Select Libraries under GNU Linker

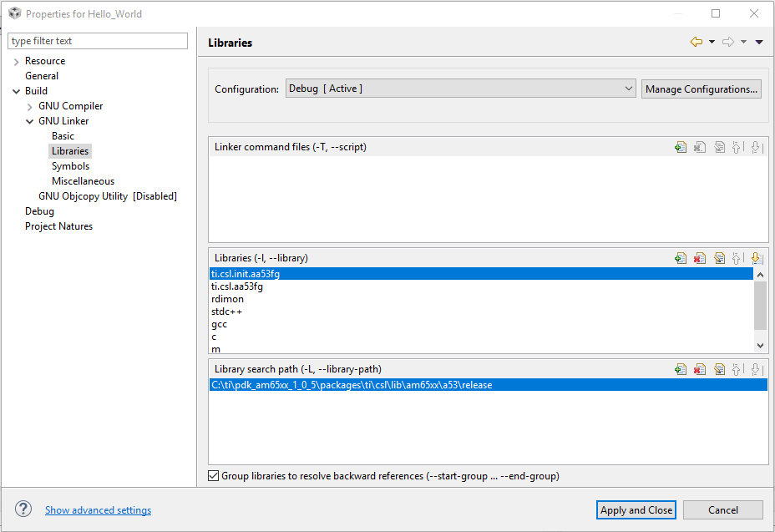(x=70, y=151)
